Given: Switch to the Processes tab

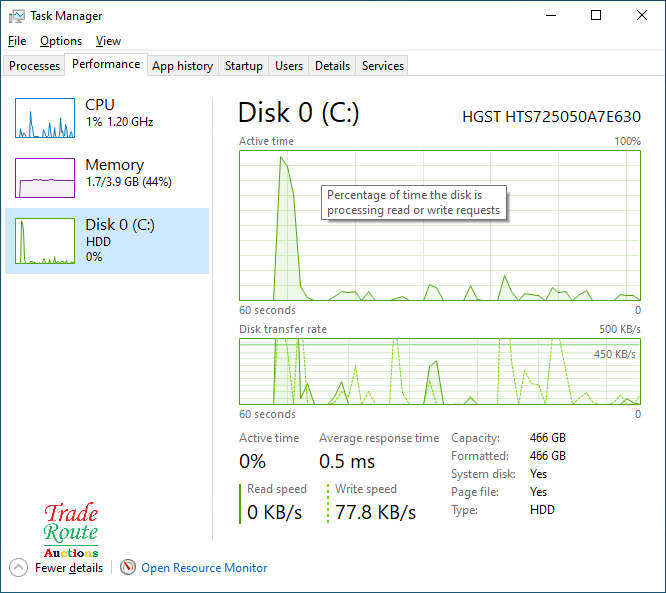Looking at the screenshot, I should click(x=35, y=66).
